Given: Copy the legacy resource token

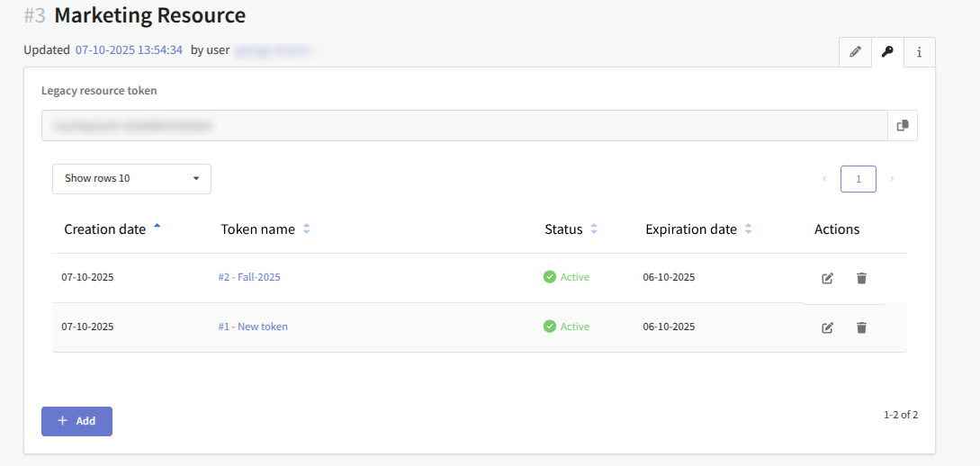Looking at the screenshot, I should (x=903, y=126).
